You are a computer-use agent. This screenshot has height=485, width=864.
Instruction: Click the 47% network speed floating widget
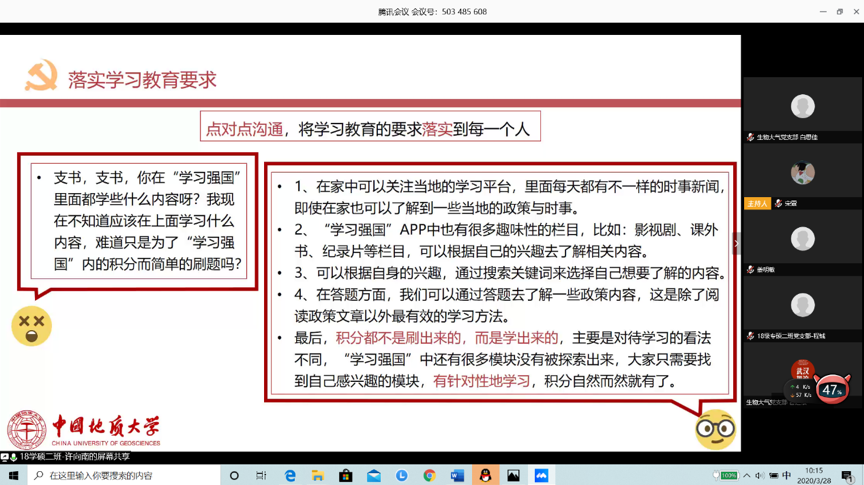coord(832,389)
